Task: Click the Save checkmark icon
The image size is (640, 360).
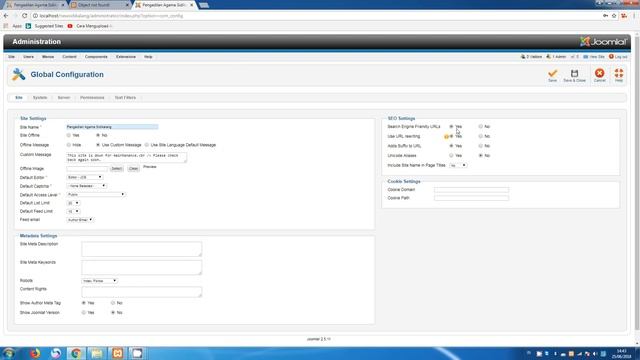Action: 552,73
